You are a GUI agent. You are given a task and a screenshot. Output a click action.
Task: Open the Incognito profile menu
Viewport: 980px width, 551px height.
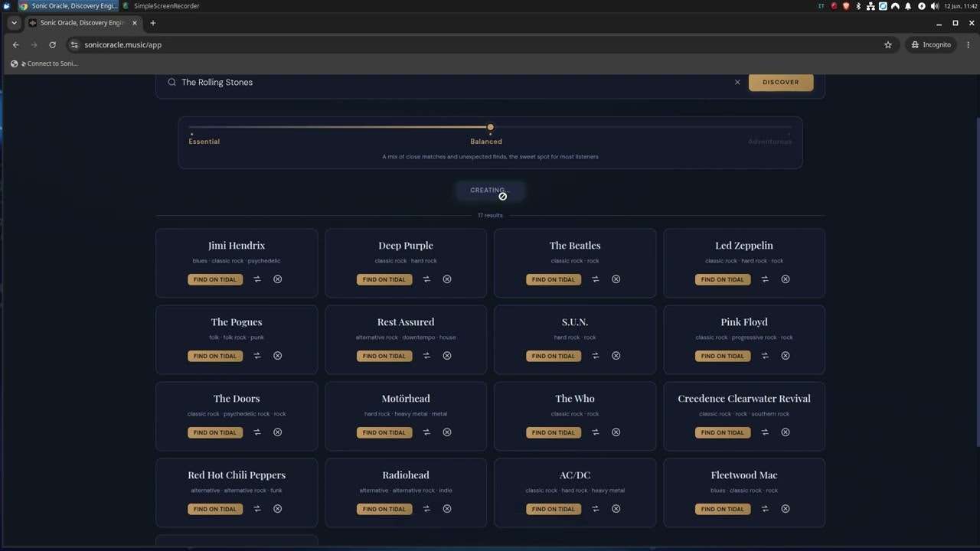(x=930, y=44)
